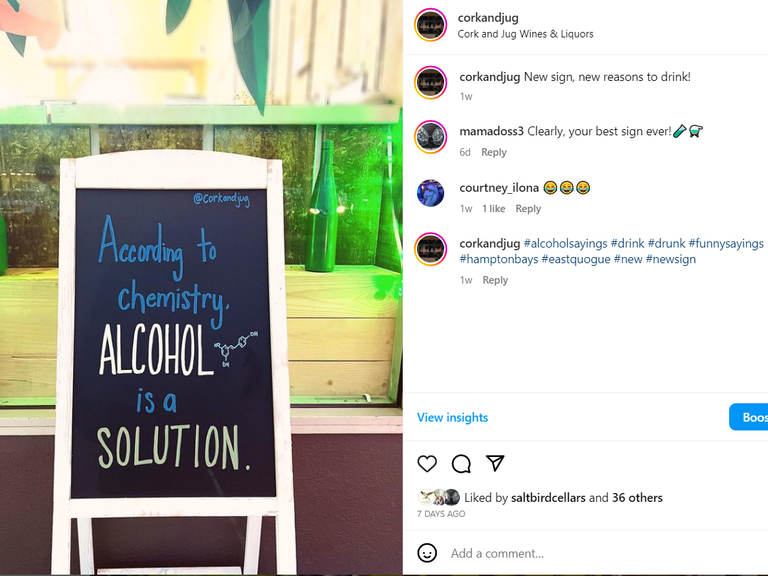Reply to mamadoss3's comment
The width and height of the screenshot is (768, 576).
494,152
